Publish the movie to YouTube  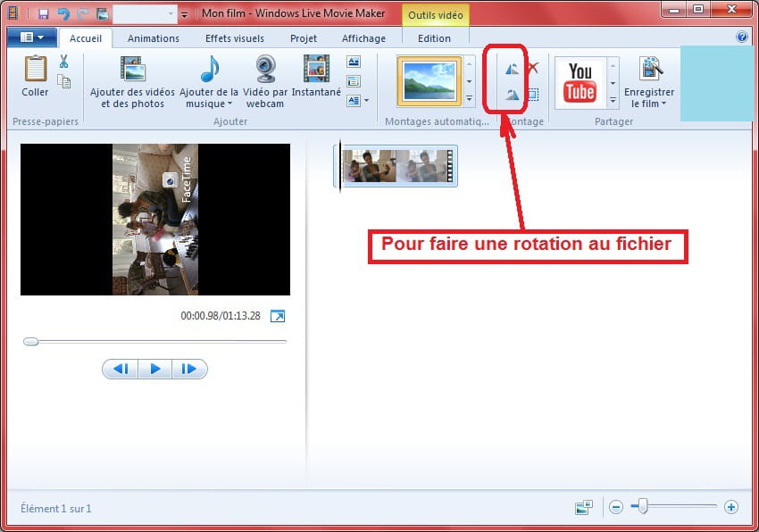click(580, 83)
